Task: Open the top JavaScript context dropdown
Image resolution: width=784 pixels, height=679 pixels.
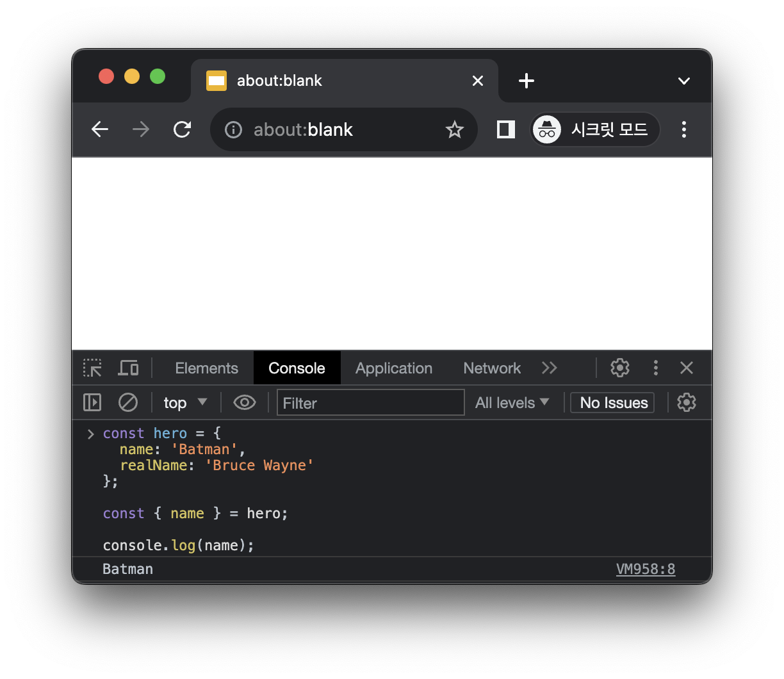Action: tap(185, 402)
